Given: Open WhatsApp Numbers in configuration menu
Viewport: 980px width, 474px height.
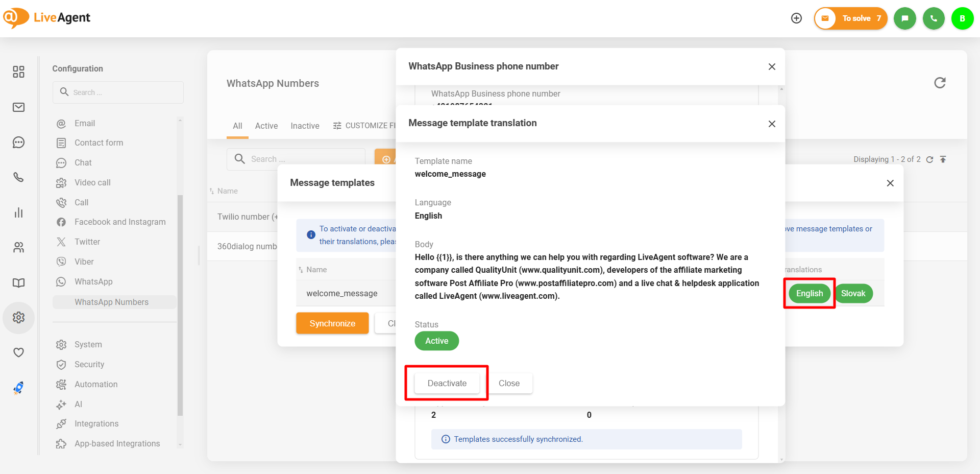Looking at the screenshot, I should 111,302.
